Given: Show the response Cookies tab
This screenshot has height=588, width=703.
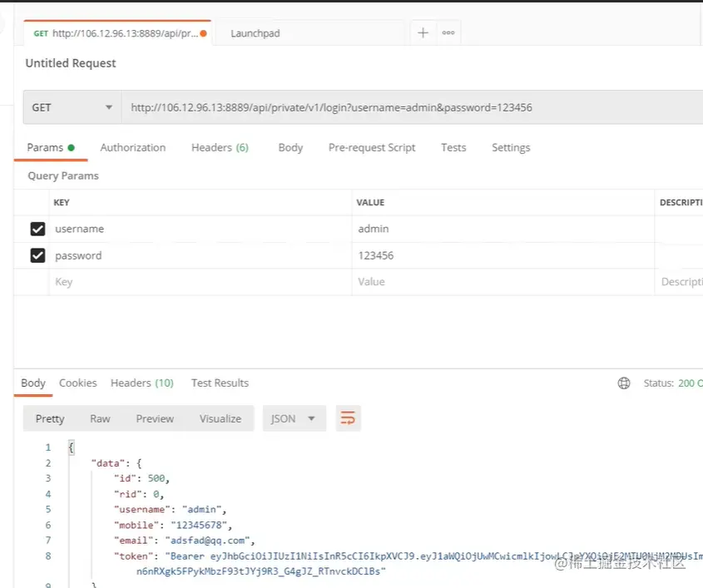Looking at the screenshot, I should point(78,383).
